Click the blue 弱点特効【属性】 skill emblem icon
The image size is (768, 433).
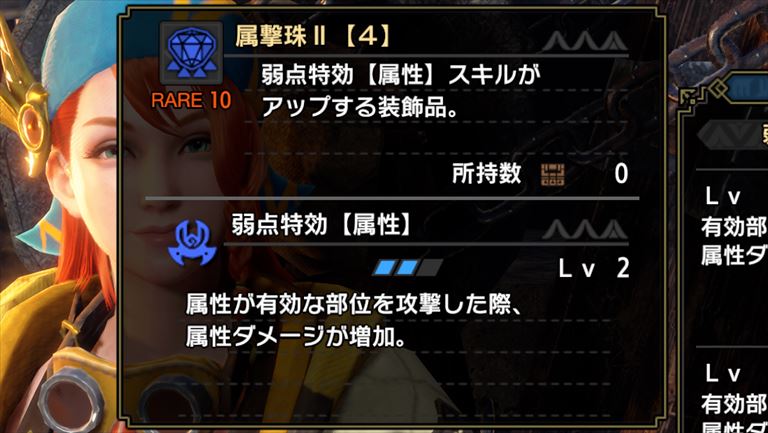tap(192, 241)
